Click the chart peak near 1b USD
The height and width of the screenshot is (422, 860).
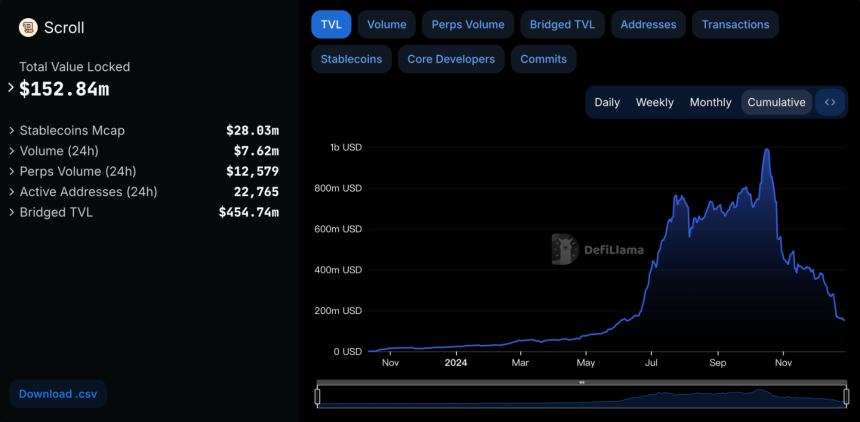pos(766,149)
